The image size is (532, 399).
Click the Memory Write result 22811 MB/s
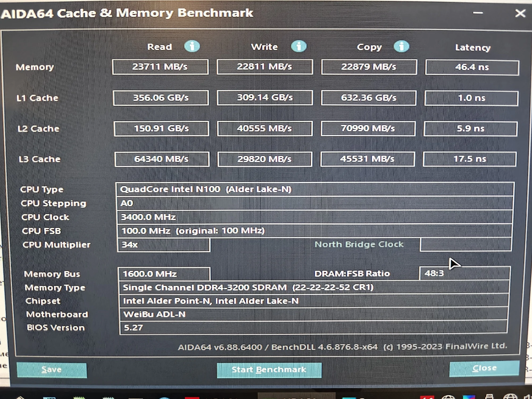(x=264, y=67)
